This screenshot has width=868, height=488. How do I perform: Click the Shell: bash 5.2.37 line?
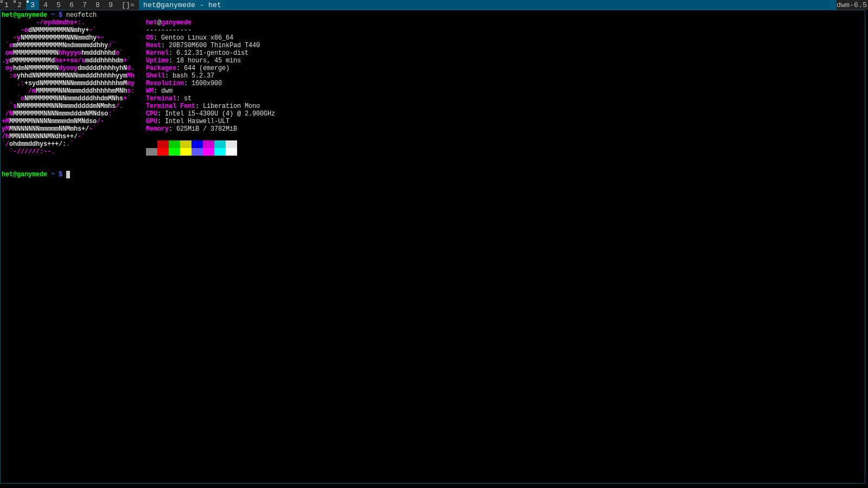coord(180,76)
